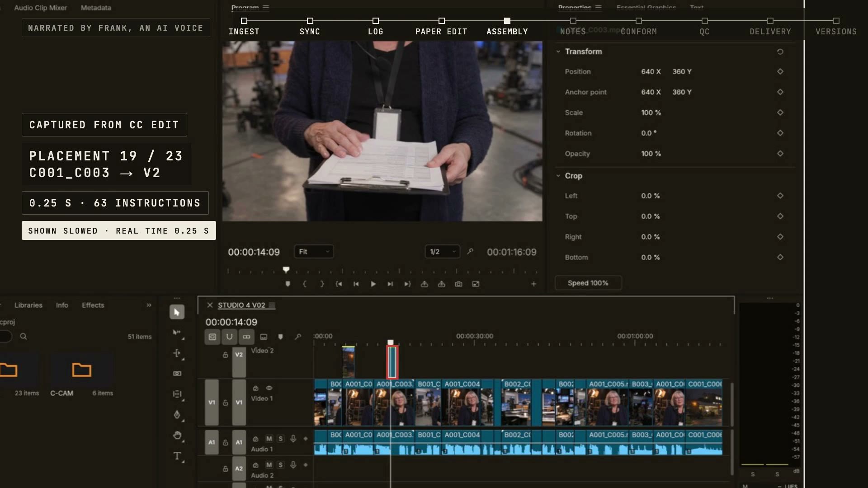The width and height of the screenshot is (868, 488).
Task: Toggle Video 1 track visibility eye
Action: pyautogui.click(x=269, y=388)
